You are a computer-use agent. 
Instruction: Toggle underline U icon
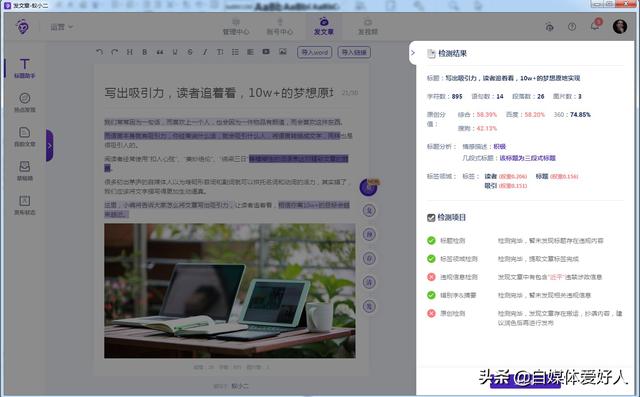[x=175, y=52]
